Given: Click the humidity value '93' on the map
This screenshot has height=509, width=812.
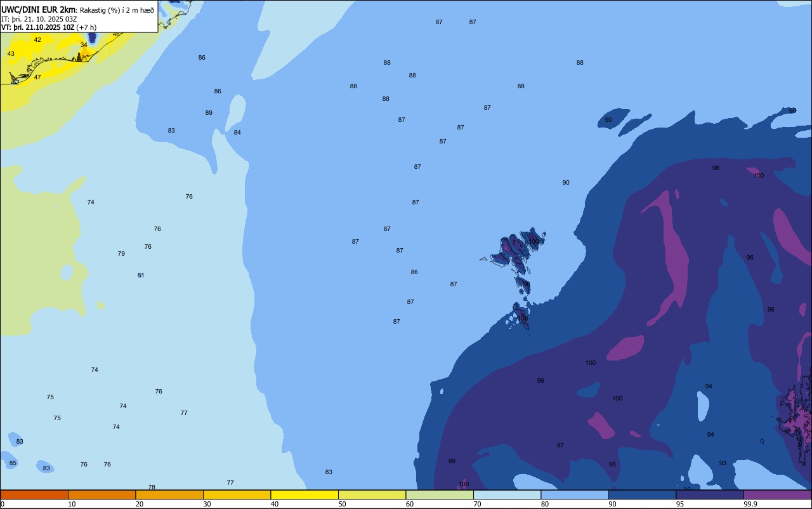Looking at the screenshot, I should [x=723, y=463].
